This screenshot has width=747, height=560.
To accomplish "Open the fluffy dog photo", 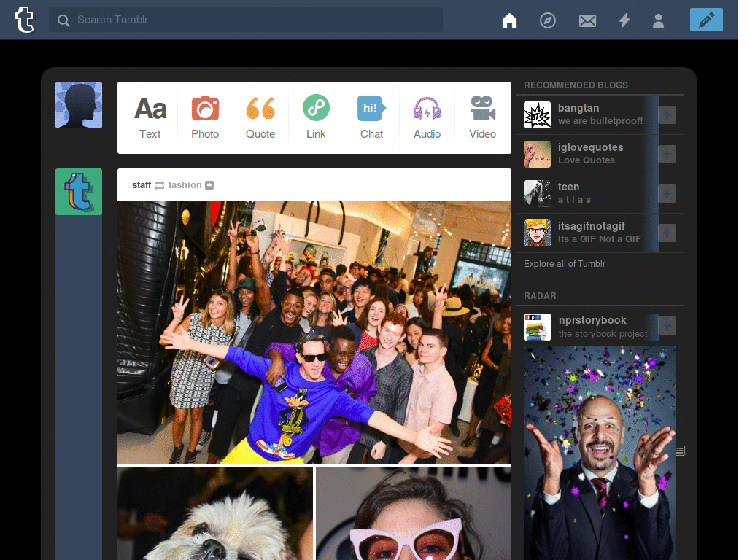I will [215, 513].
